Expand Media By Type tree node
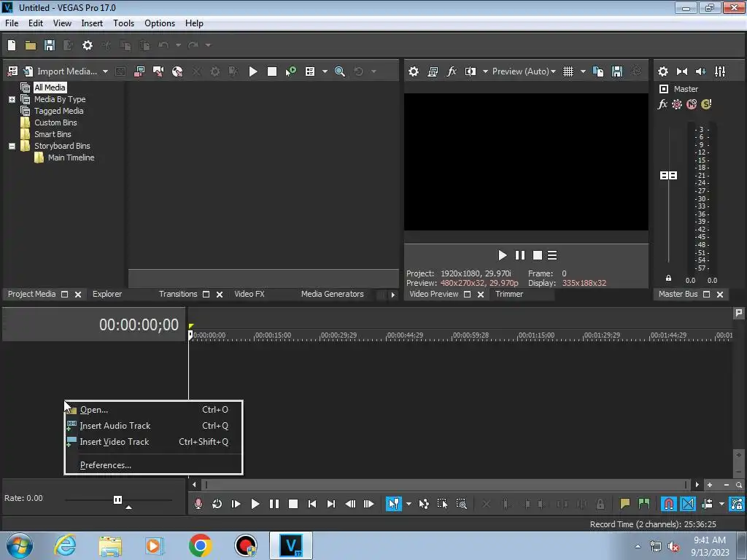 click(12, 99)
